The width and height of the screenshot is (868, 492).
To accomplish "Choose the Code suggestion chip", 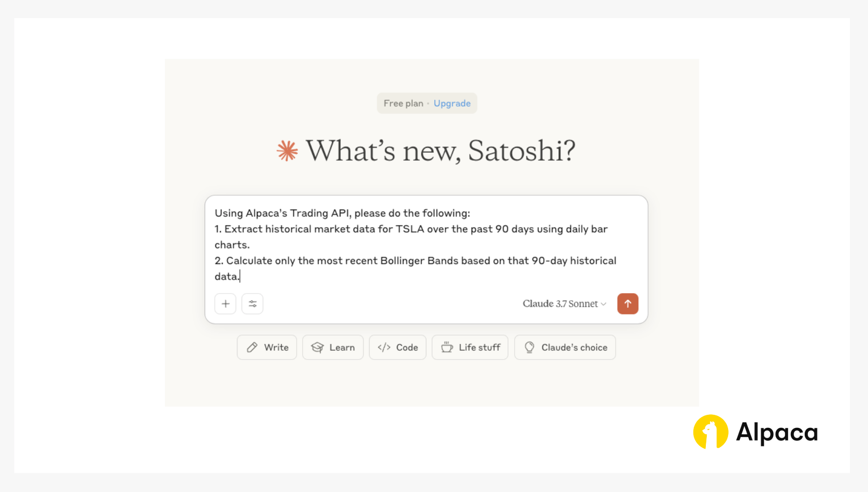I will click(x=397, y=348).
